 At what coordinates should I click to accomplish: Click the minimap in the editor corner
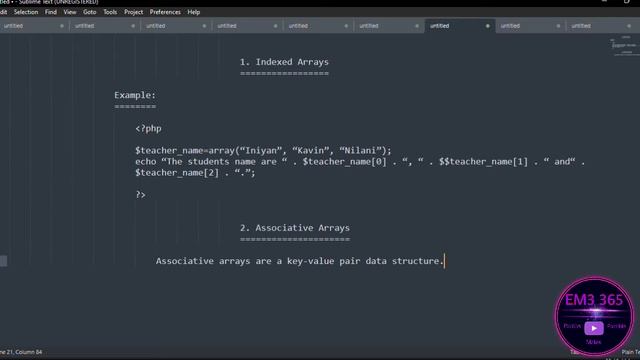click(x=625, y=45)
